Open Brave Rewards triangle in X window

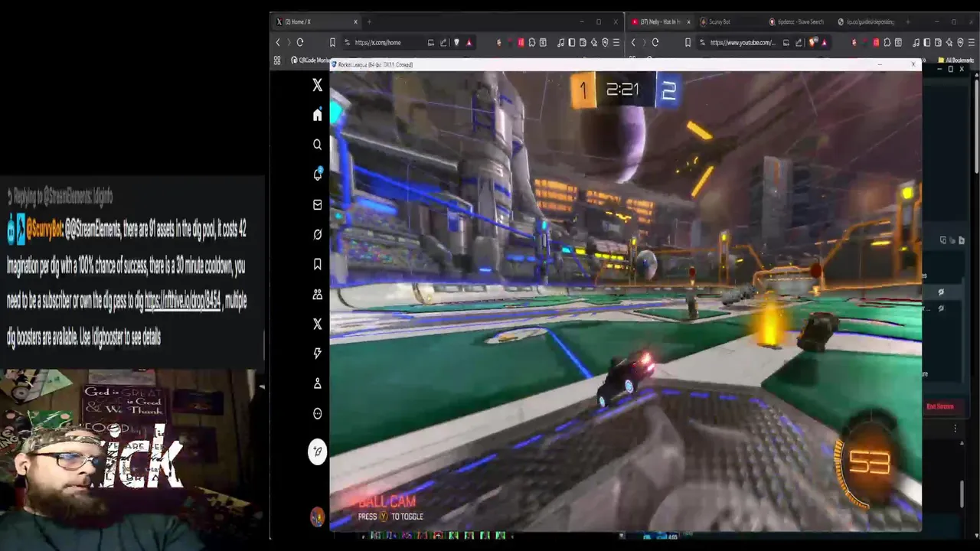(469, 42)
